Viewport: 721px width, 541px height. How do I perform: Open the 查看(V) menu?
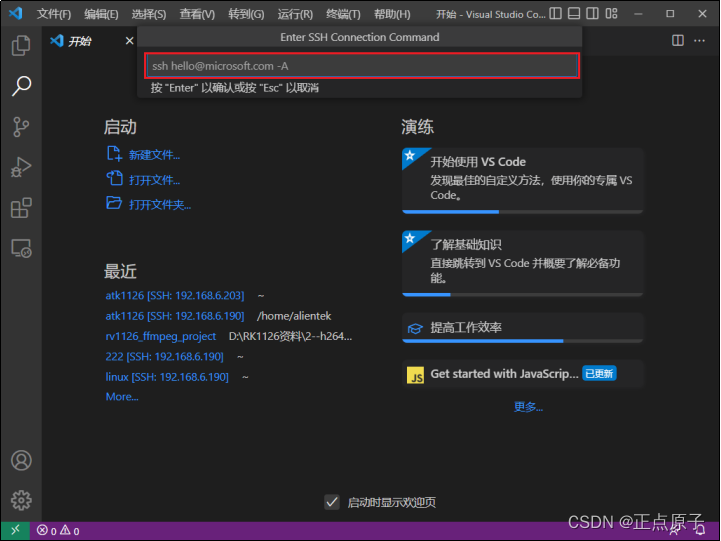(197, 14)
